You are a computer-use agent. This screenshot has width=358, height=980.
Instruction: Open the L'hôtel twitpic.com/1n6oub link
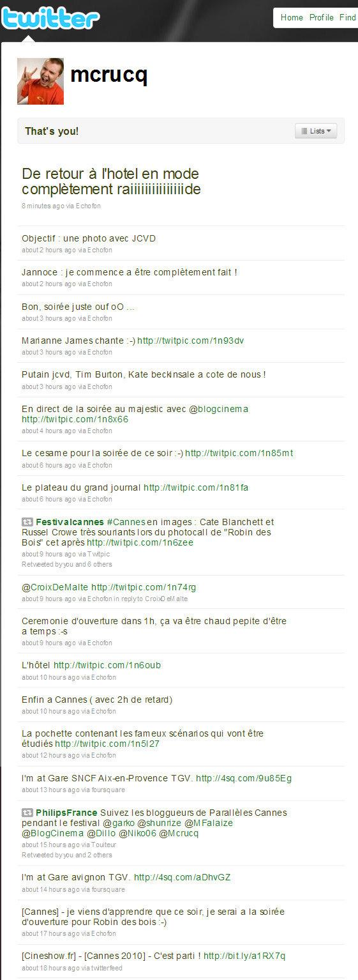point(107,665)
